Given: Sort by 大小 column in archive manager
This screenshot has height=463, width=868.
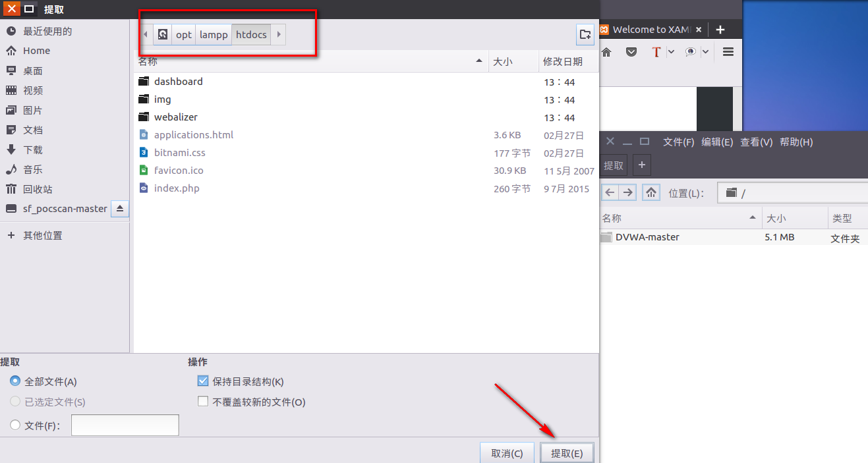Looking at the screenshot, I should pyautogui.click(x=795, y=218).
